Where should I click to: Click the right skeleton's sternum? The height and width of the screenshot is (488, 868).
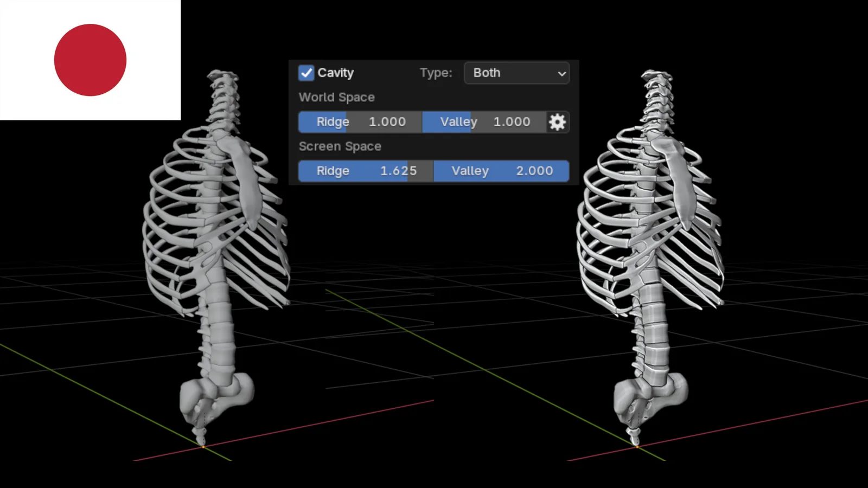tap(681, 184)
